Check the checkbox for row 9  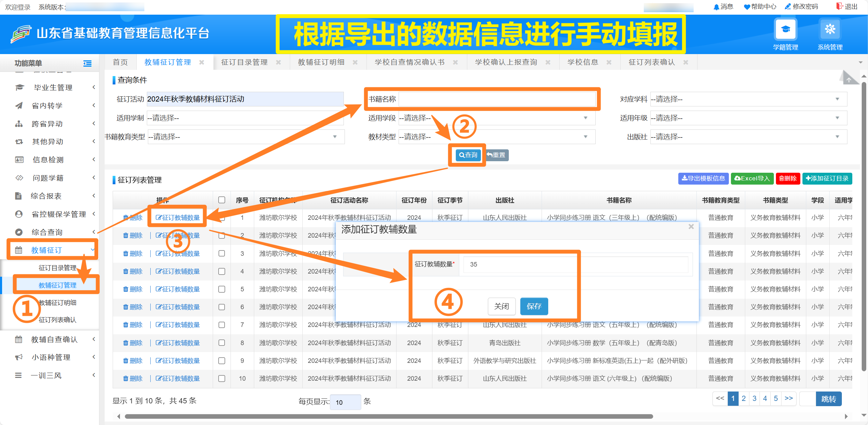click(221, 360)
